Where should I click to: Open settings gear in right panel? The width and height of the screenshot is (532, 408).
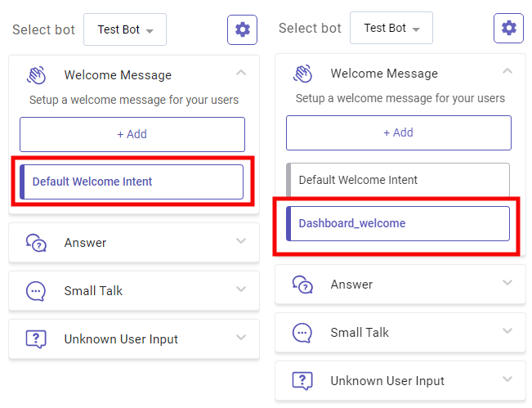pos(508,28)
